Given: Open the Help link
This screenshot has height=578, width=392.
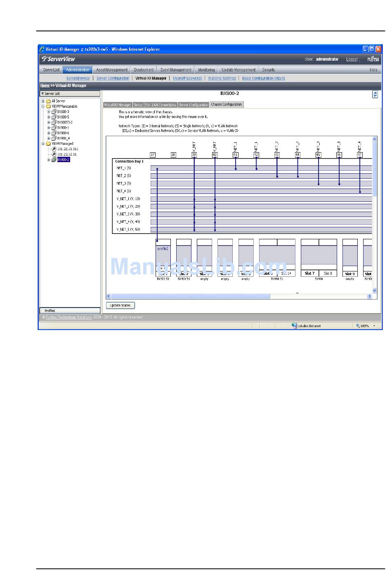Looking at the screenshot, I should (x=373, y=70).
